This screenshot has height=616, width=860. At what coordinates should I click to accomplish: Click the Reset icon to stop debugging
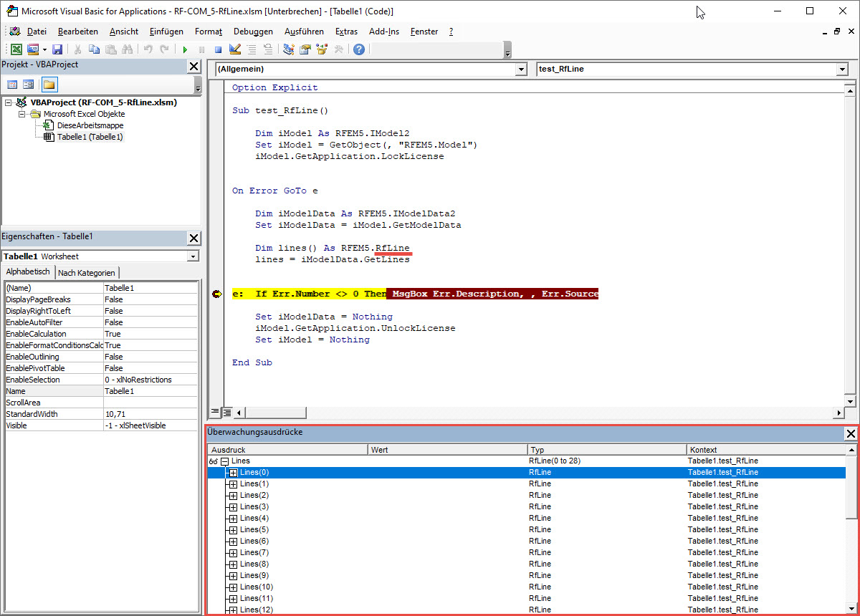coord(219,49)
